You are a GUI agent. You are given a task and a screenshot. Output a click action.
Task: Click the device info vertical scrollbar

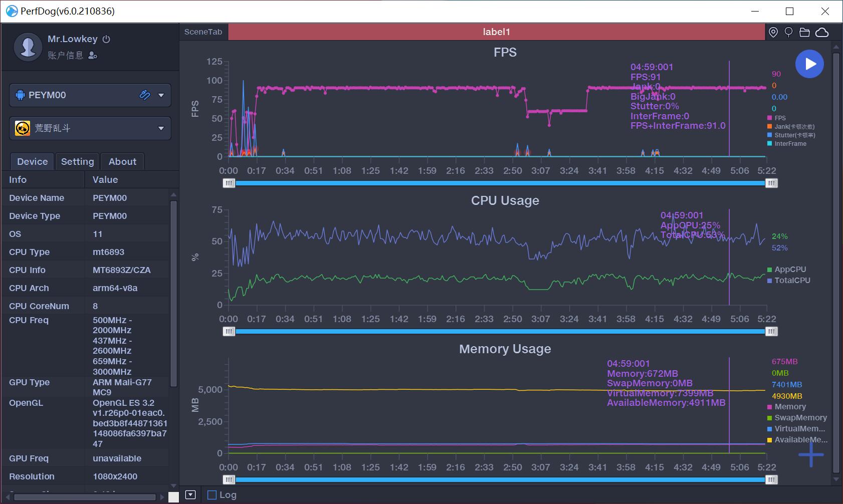point(174,294)
